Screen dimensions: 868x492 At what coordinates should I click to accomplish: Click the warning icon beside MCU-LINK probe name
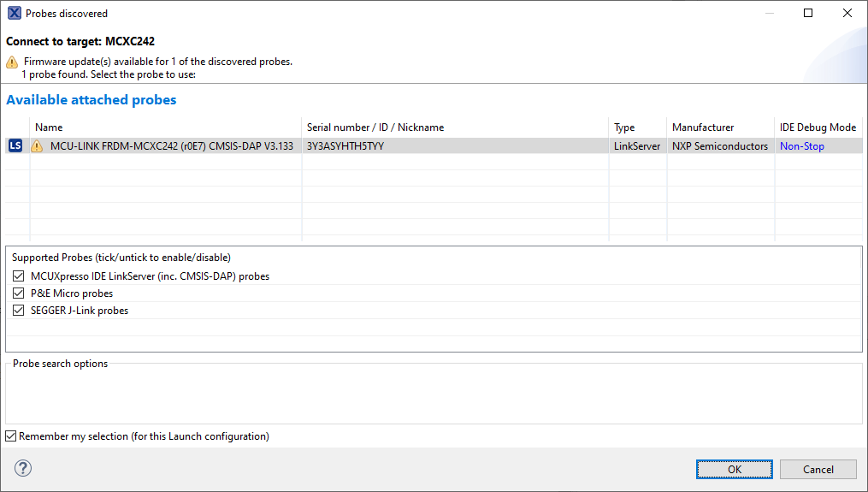(x=37, y=146)
